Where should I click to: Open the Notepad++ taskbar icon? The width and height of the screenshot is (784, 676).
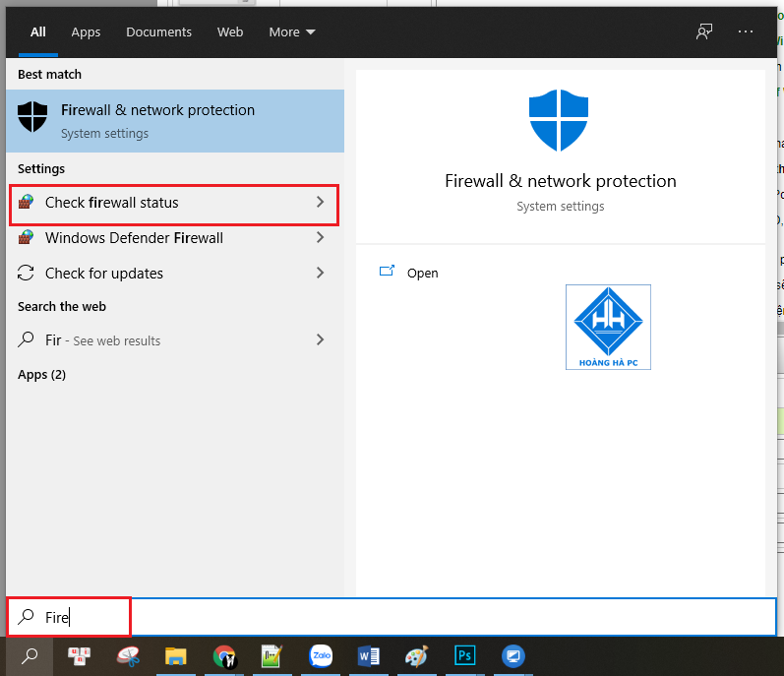click(x=271, y=656)
